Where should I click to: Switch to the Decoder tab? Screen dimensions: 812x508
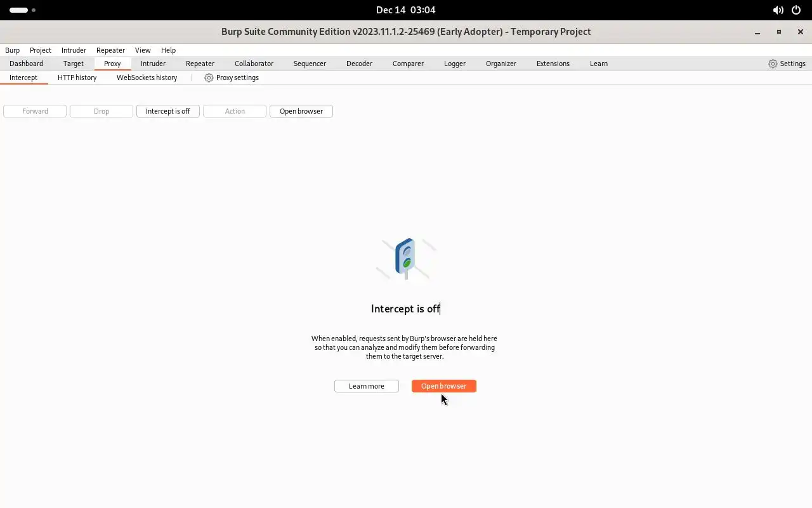pos(359,63)
